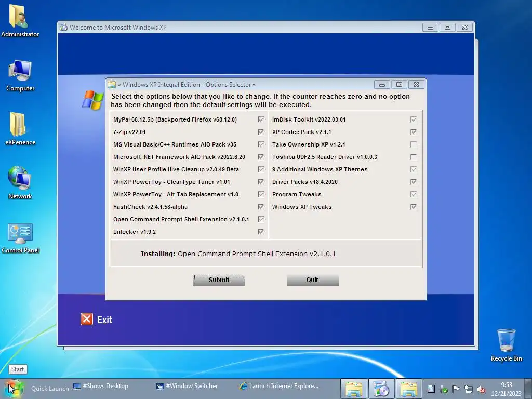Toggle the ImDisk Toolkit checkbox

coord(413,119)
